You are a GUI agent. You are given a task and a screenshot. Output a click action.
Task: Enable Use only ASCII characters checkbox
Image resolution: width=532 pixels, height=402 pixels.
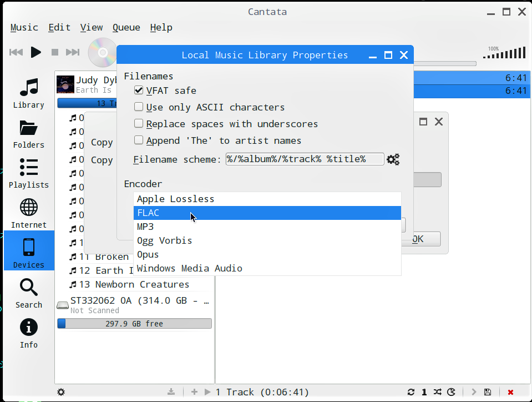[139, 107]
